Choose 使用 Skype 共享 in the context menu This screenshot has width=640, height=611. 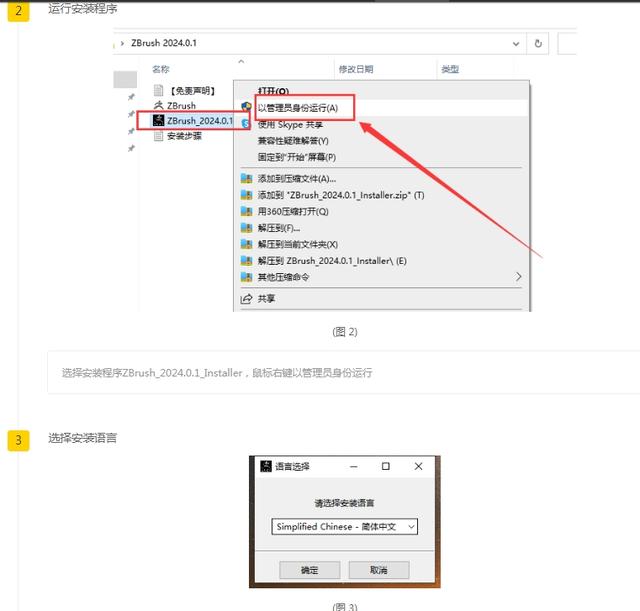[x=290, y=124]
